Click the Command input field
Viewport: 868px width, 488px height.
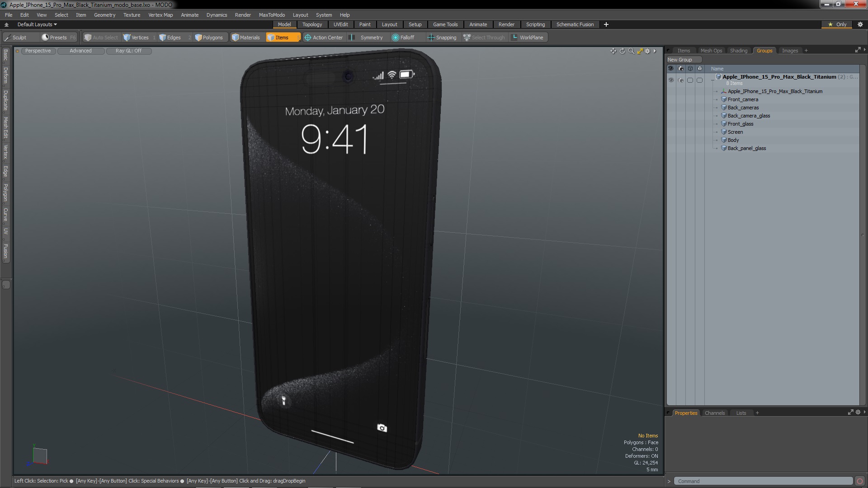763,481
